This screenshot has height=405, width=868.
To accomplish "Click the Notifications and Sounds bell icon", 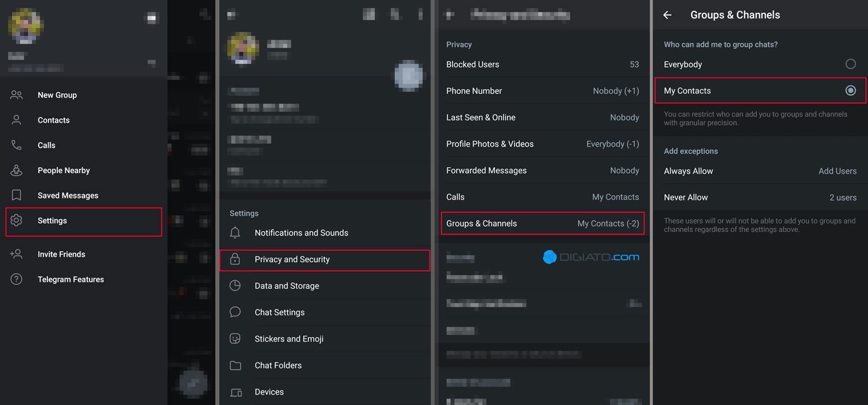I will pos(235,233).
